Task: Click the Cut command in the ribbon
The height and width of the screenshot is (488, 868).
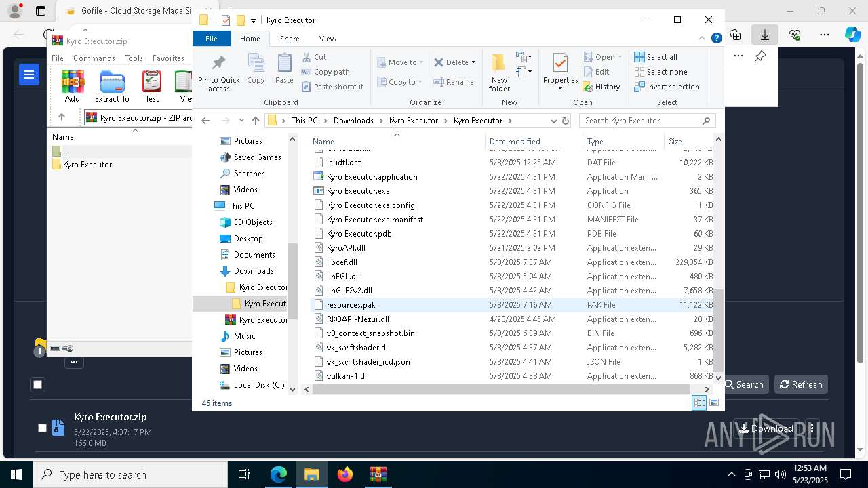Action: (x=314, y=57)
